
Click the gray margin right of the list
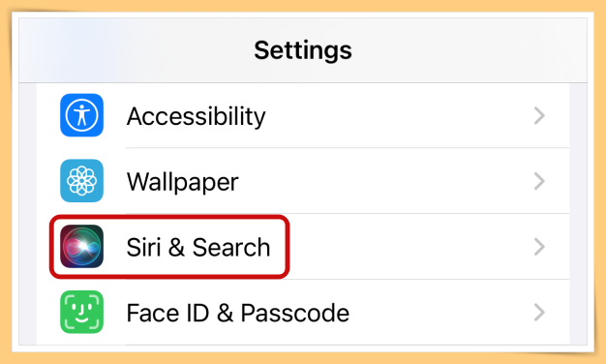[x=578, y=213]
